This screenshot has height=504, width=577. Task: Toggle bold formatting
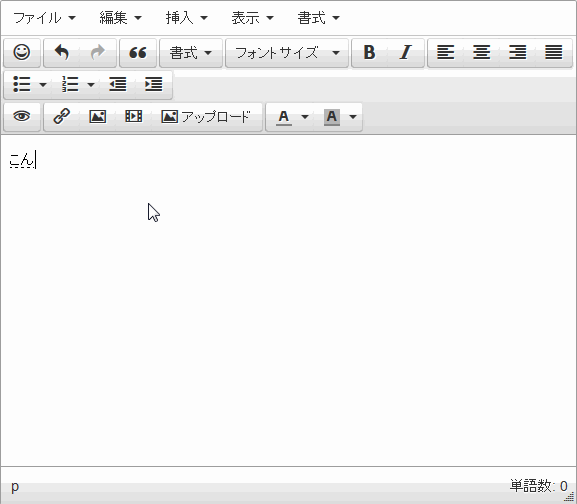(369, 53)
